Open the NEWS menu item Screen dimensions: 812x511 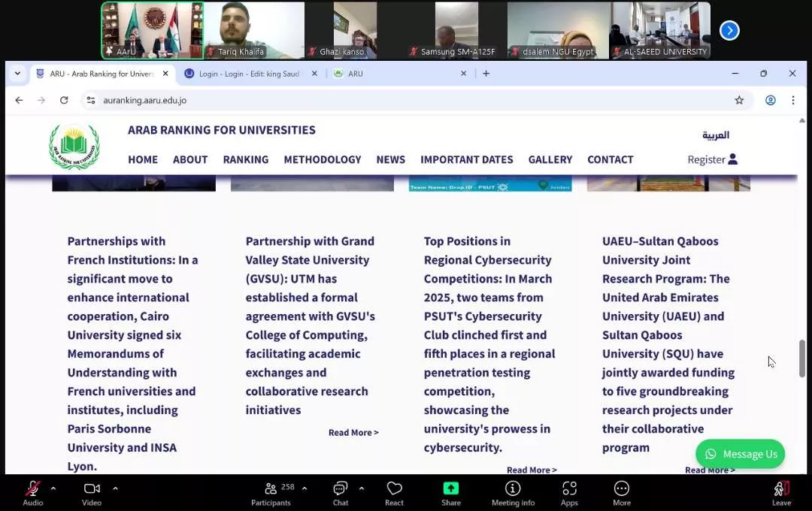tap(390, 159)
